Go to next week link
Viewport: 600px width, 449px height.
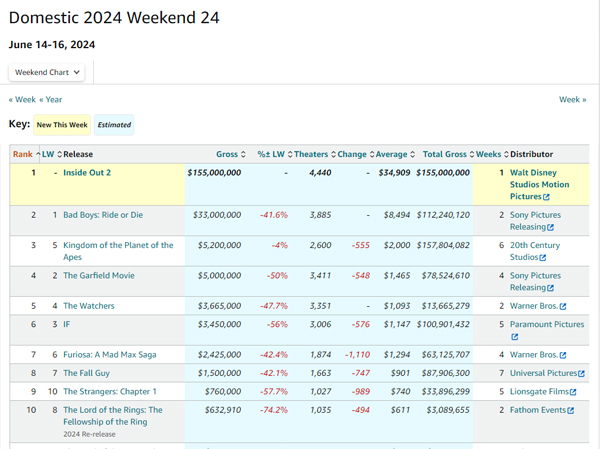pos(572,100)
